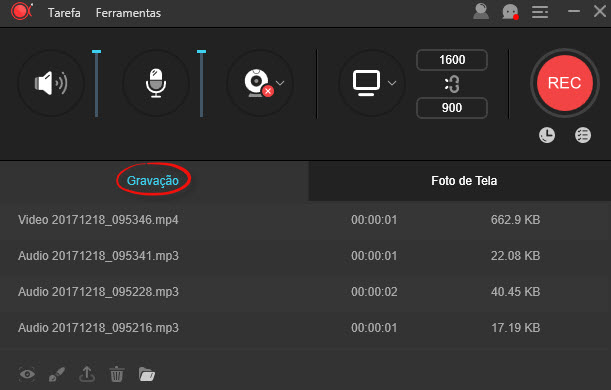Adjust the system sound volume slider

click(x=97, y=83)
